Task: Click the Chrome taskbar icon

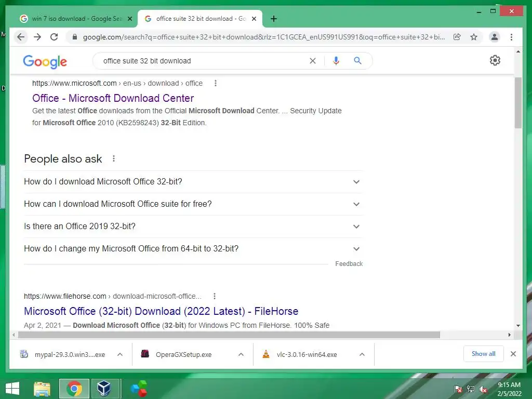Action: pos(74,389)
